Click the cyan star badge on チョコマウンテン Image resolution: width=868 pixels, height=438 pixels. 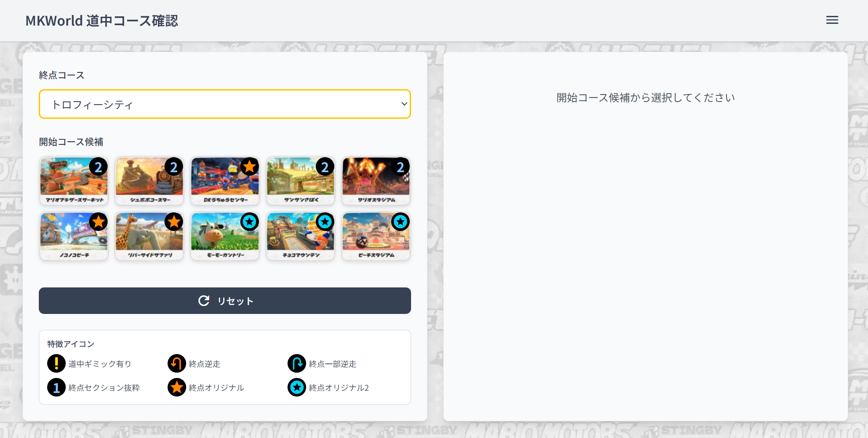coord(325,222)
